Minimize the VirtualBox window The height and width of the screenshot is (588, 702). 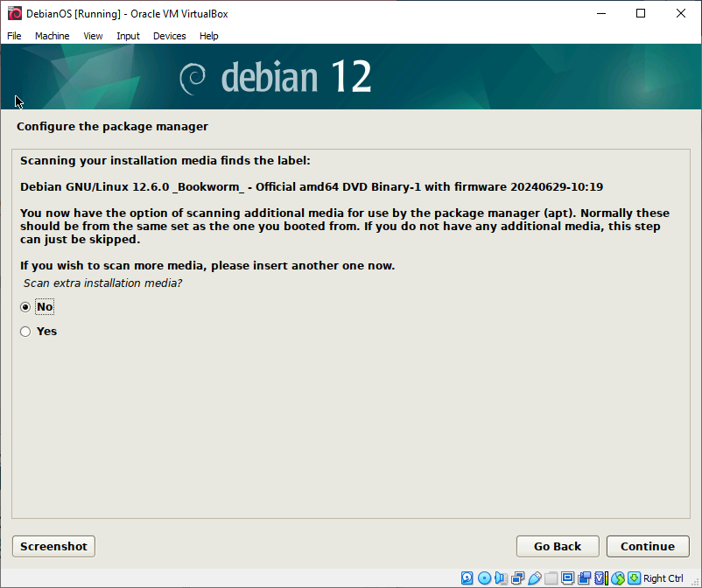tap(601, 14)
